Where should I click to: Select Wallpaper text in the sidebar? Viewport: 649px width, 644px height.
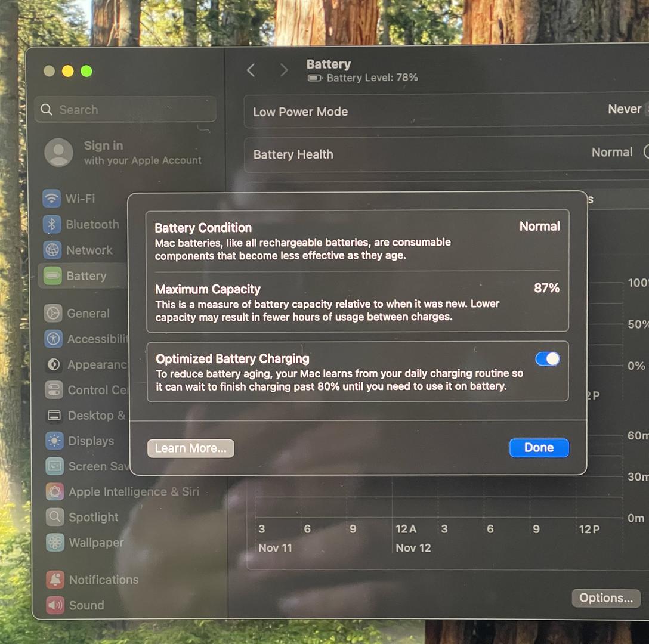coord(96,543)
